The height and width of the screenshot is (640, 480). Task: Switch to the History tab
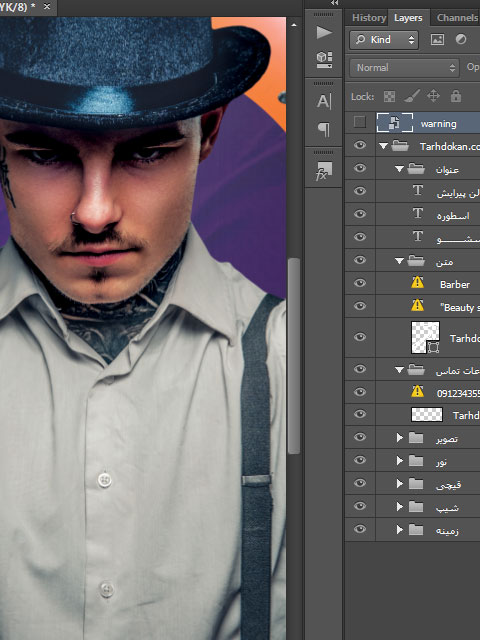[369, 18]
